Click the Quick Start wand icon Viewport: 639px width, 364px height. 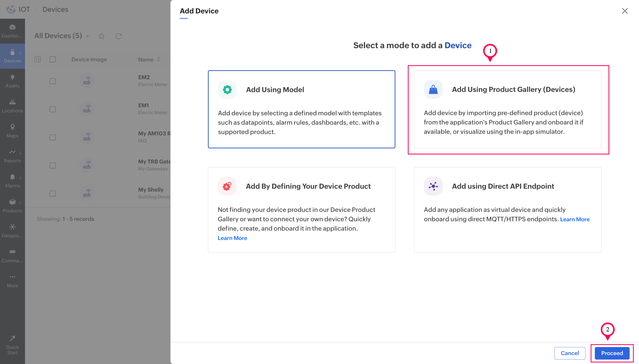(12, 338)
